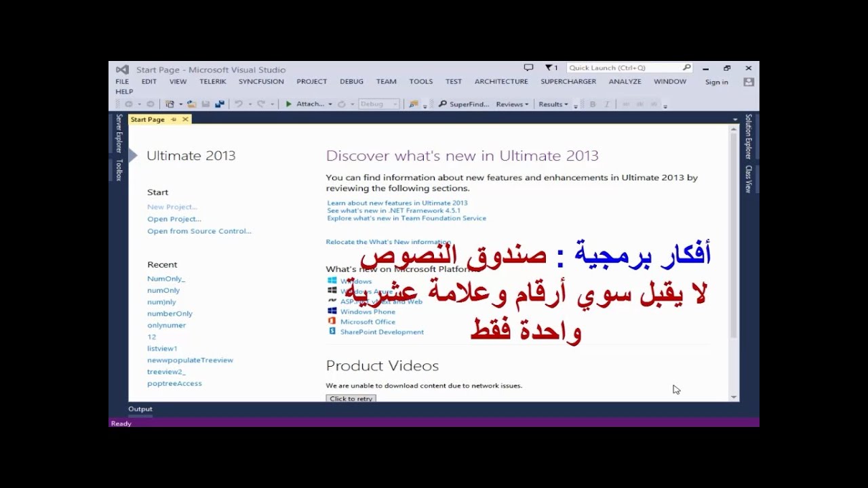Open the Results dropdown in the toolbar

(x=553, y=104)
